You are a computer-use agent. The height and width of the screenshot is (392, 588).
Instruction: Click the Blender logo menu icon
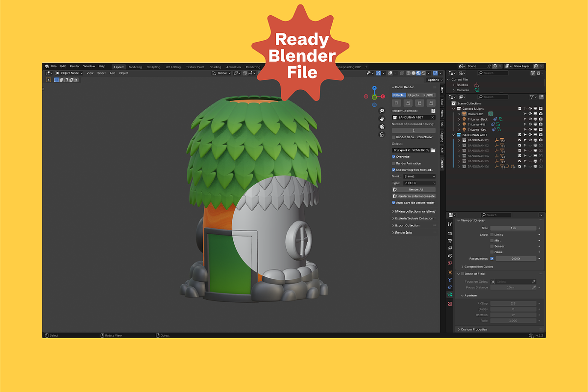(47, 66)
